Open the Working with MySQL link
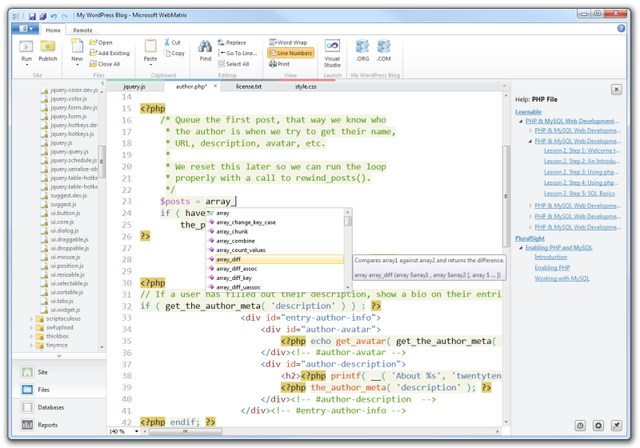Image resolution: width=640 pixels, height=448 pixels. [562, 279]
